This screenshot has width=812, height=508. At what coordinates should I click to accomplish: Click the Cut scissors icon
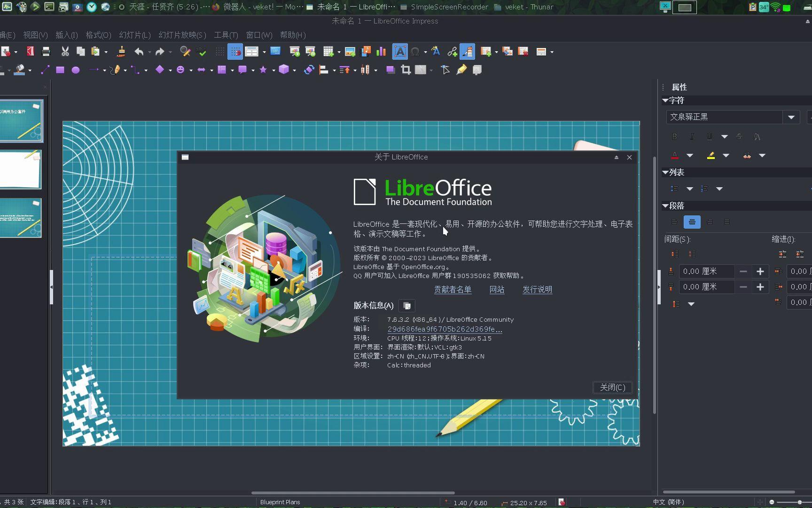(65, 51)
